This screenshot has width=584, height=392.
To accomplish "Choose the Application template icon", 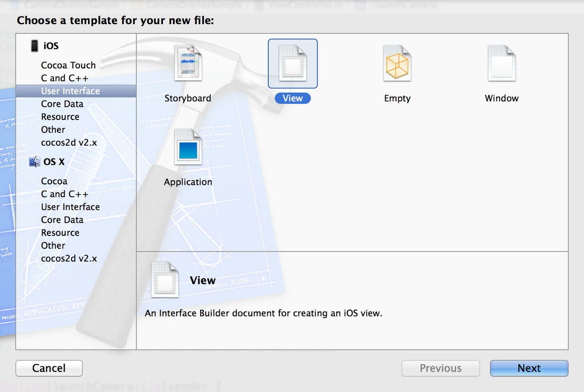I will (188, 148).
